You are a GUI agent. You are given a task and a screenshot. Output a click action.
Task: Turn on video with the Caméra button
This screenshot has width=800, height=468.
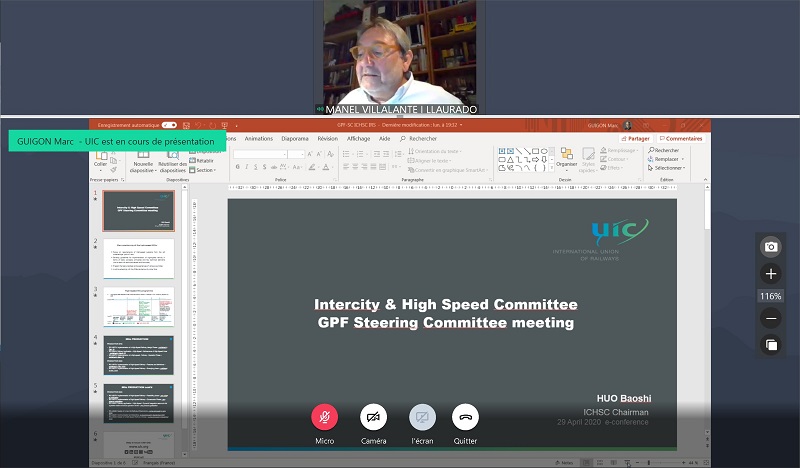click(x=373, y=417)
